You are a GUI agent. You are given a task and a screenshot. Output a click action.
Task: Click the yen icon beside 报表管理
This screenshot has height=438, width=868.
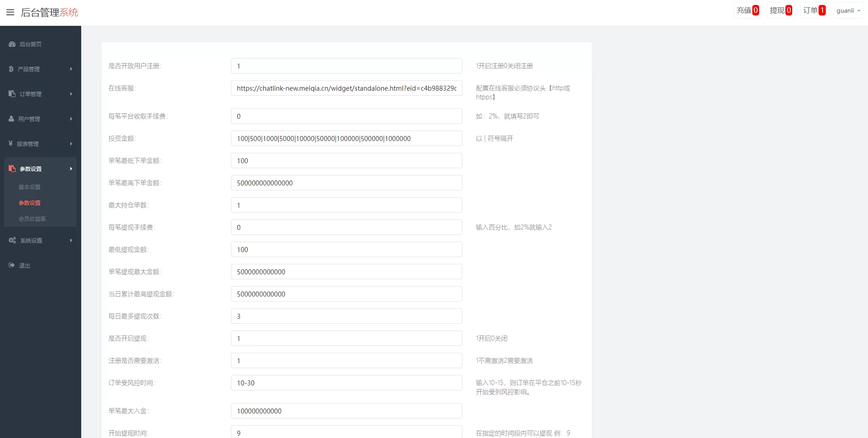coord(11,144)
